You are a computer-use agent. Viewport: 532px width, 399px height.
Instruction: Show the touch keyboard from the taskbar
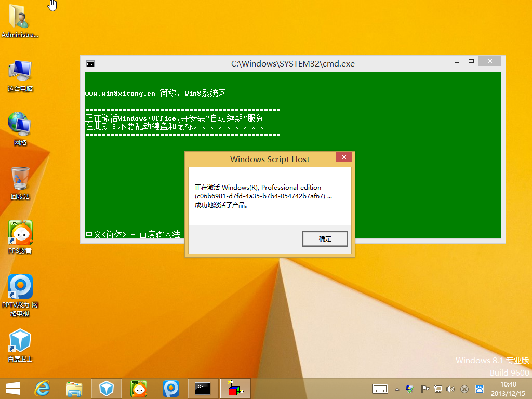pyautogui.click(x=379, y=389)
